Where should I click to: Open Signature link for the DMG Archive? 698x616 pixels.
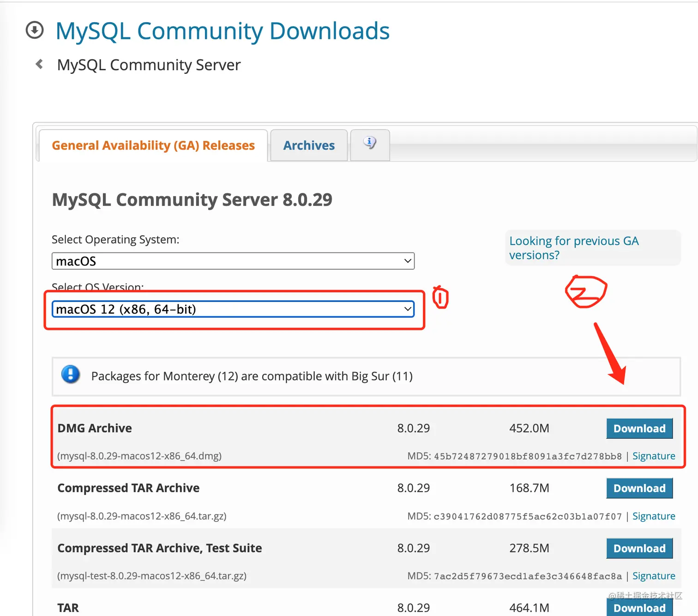coord(654,456)
